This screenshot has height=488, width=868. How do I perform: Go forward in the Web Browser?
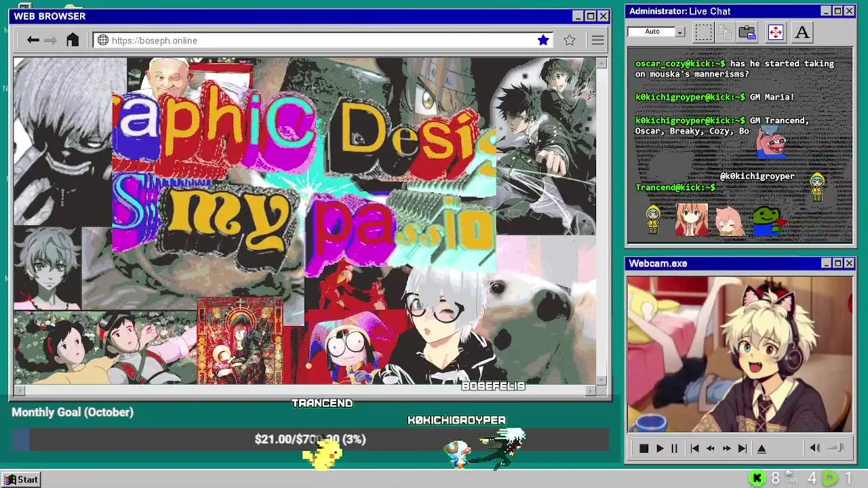50,40
